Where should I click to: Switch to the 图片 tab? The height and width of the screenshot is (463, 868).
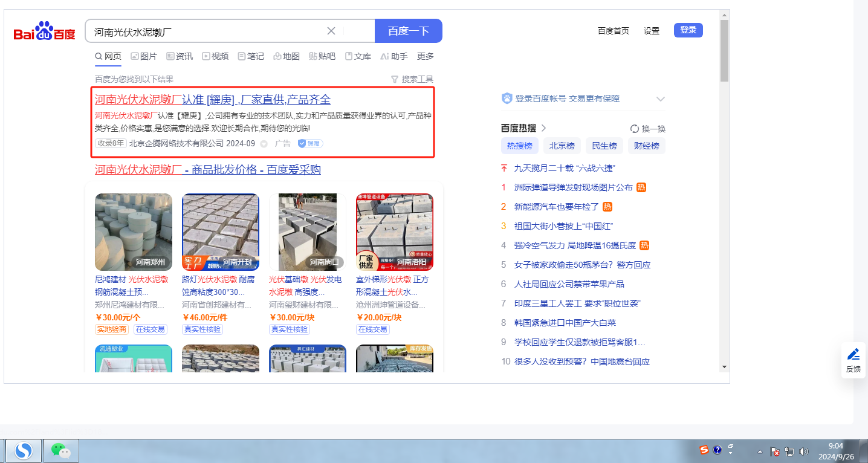[x=144, y=56]
